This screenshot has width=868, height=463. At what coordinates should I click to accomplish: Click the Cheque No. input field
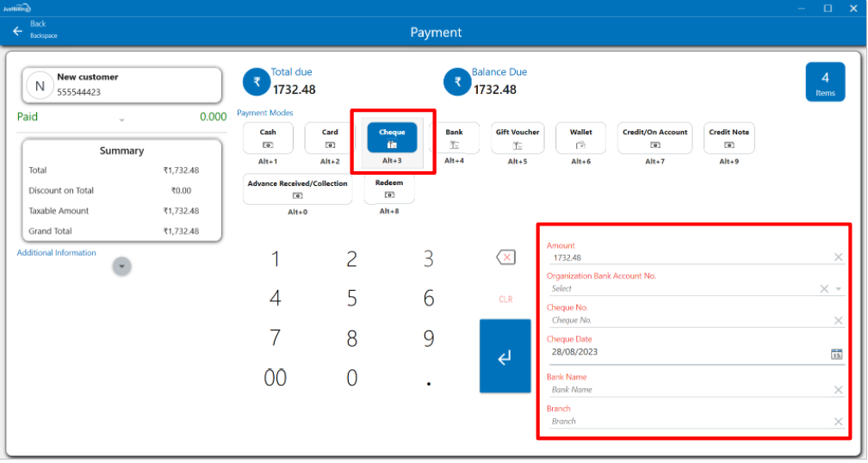click(x=689, y=320)
